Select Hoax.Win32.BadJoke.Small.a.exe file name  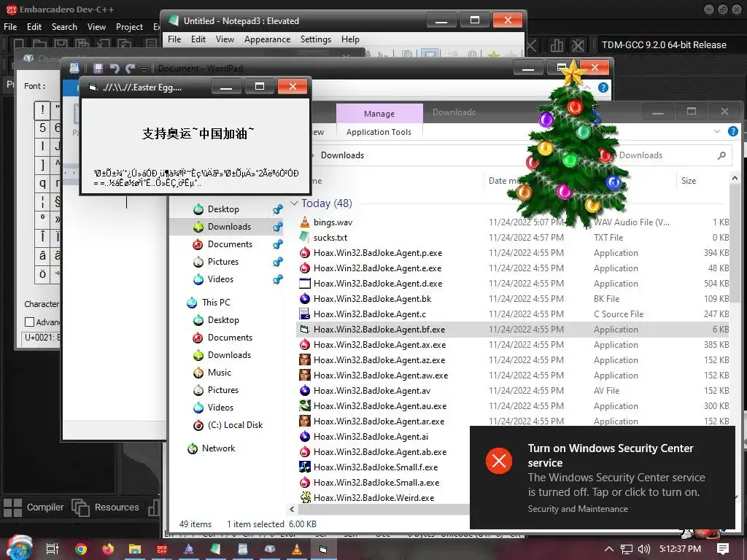click(x=376, y=483)
